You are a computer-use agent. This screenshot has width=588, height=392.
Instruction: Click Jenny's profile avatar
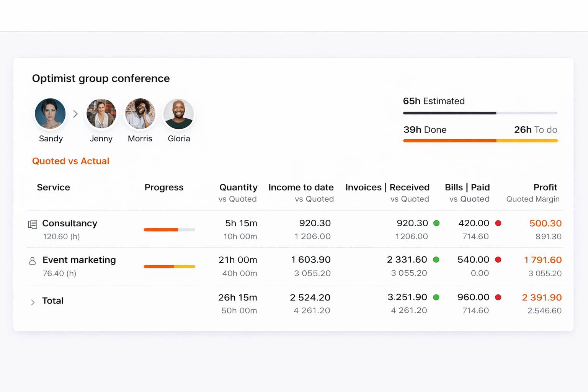tap(101, 114)
